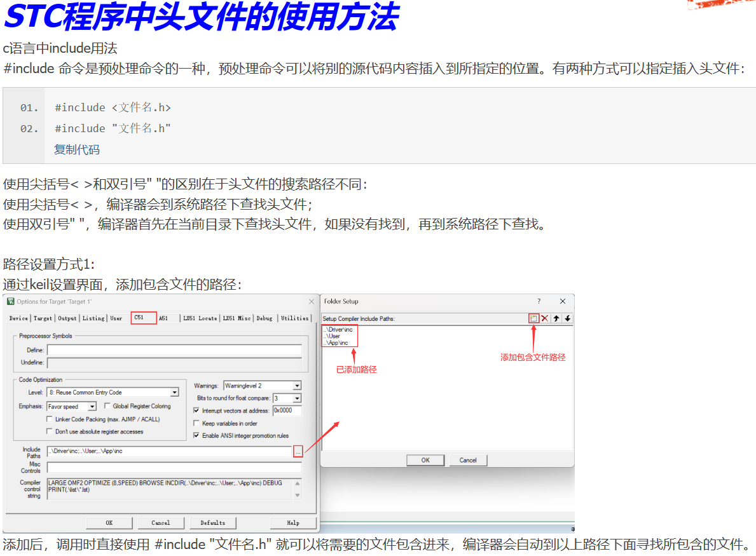The image size is (756, 556).
Task: Click the Help button
Action: 293,523
